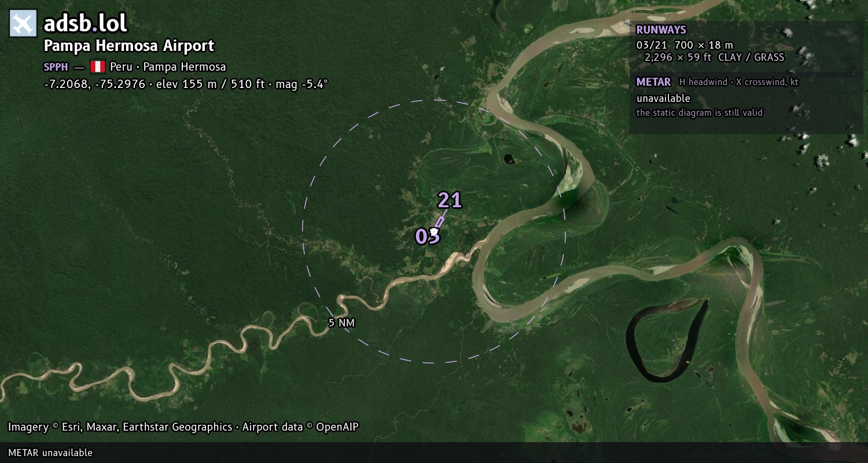Select the Pampa Hermosa Airport heading
The width and height of the screenshot is (868, 463).
click(x=129, y=46)
